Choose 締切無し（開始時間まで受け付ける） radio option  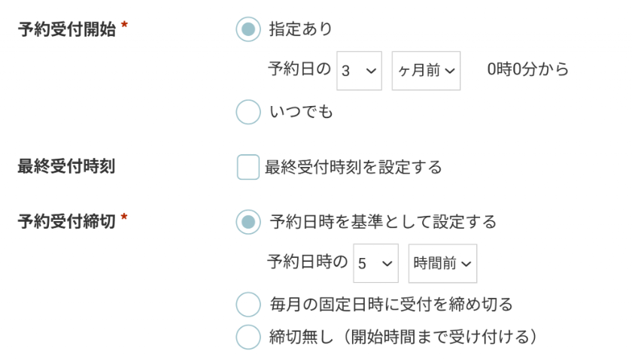tap(248, 336)
